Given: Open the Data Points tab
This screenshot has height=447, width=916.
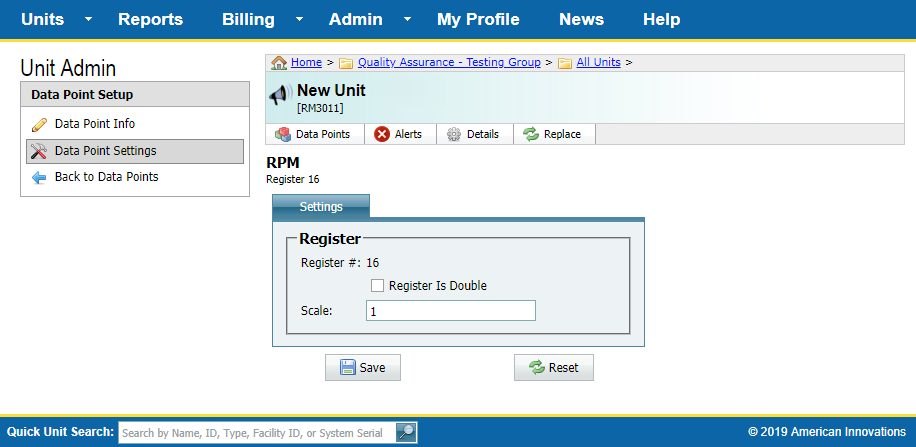Looking at the screenshot, I should point(315,134).
